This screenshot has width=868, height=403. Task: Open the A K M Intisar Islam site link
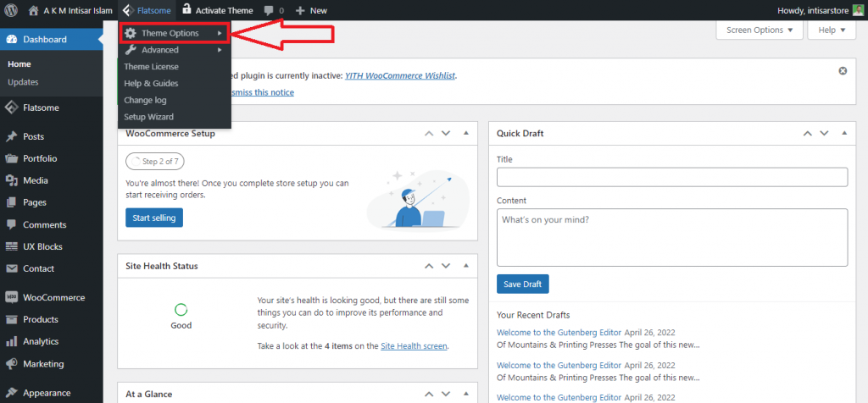pos(71,10)
